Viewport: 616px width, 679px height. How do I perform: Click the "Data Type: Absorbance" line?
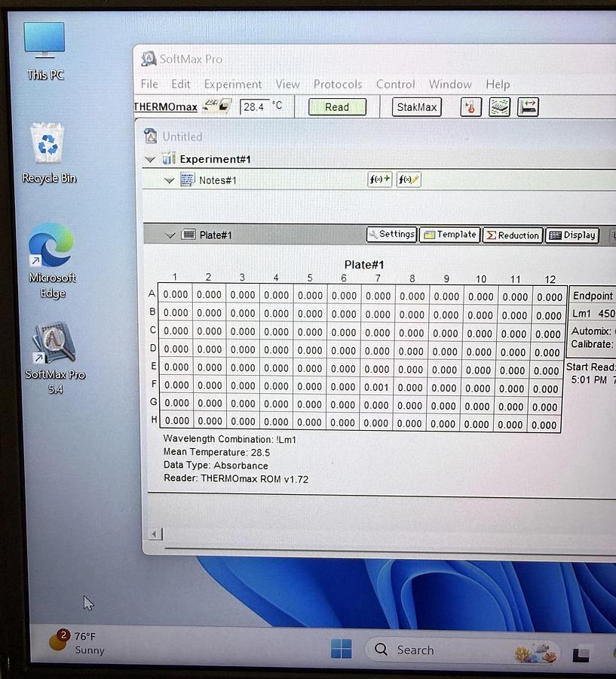pyautogui.click(x=216, y=465)
